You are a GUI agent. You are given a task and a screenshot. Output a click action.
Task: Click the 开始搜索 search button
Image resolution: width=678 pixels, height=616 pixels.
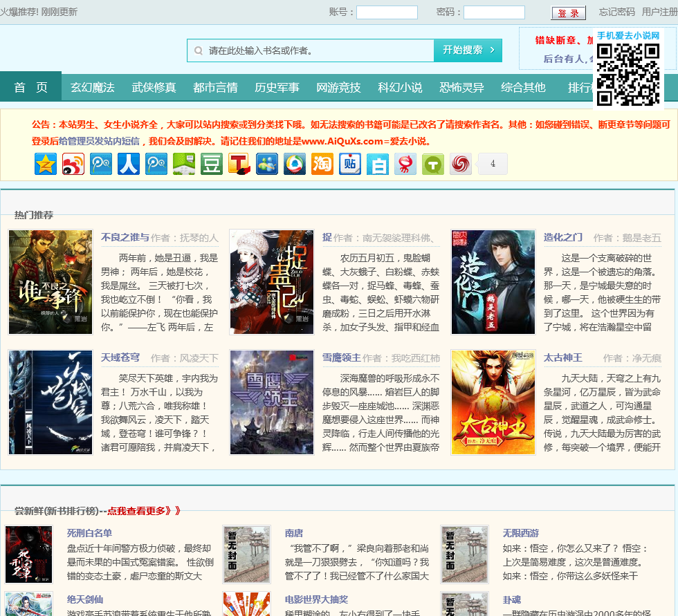pyautogui.click(x=468, y=50)
